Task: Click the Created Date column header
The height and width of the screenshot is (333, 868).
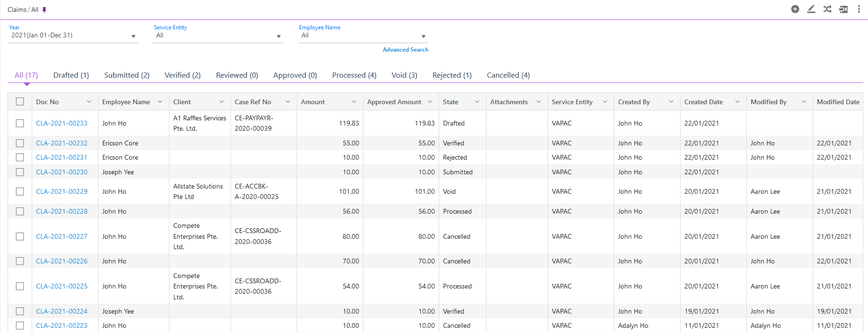Action: [x=703, y=102]
